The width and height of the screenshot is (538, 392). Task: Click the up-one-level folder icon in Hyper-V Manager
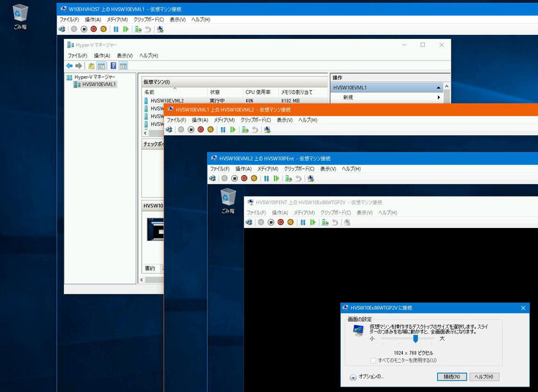[91, 65]
